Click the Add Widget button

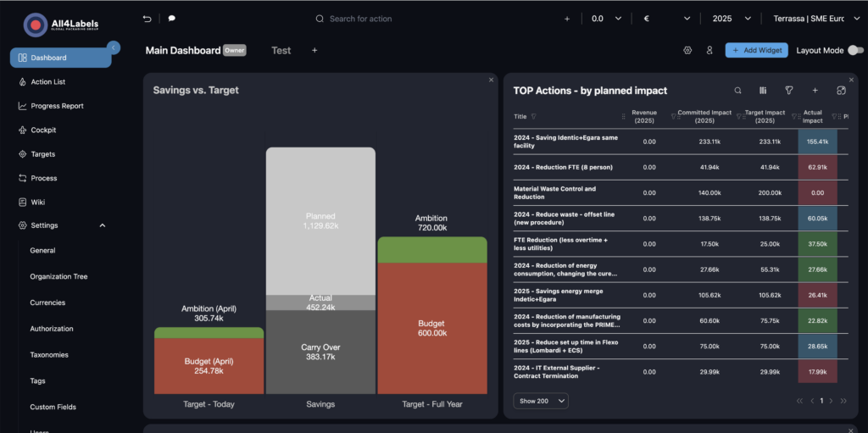coord(756,51)
